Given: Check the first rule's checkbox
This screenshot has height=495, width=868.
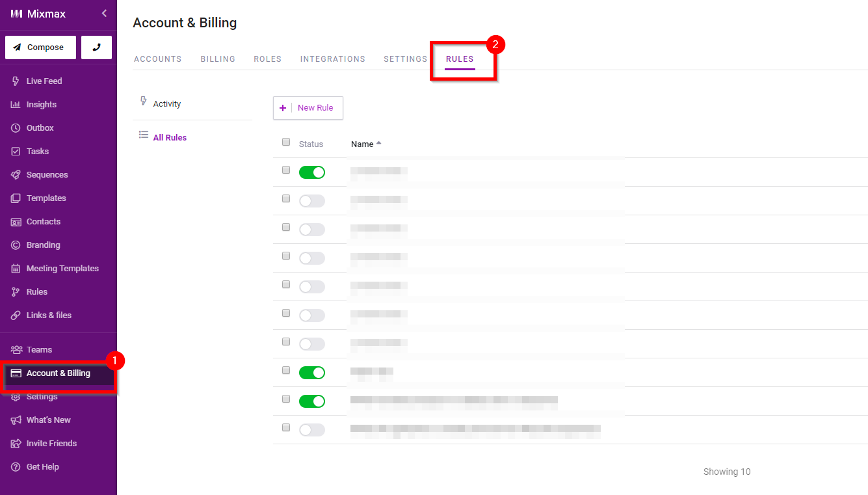Looking at the screenshot, I should point(286,170).
